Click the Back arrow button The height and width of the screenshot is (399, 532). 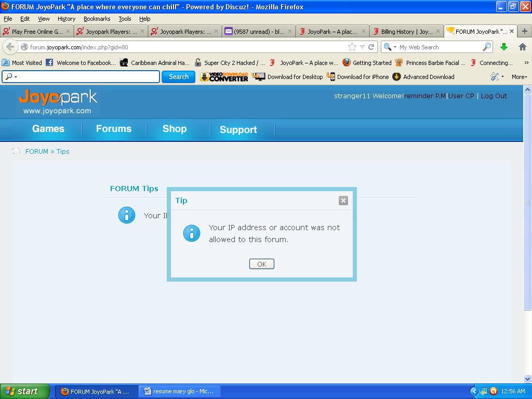10,47
